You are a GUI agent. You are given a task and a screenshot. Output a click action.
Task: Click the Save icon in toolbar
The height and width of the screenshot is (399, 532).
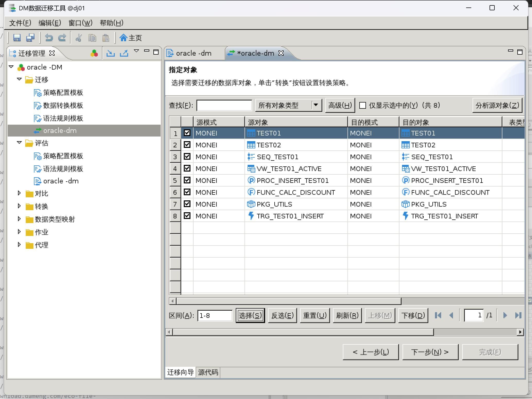[x=17, y=38]
